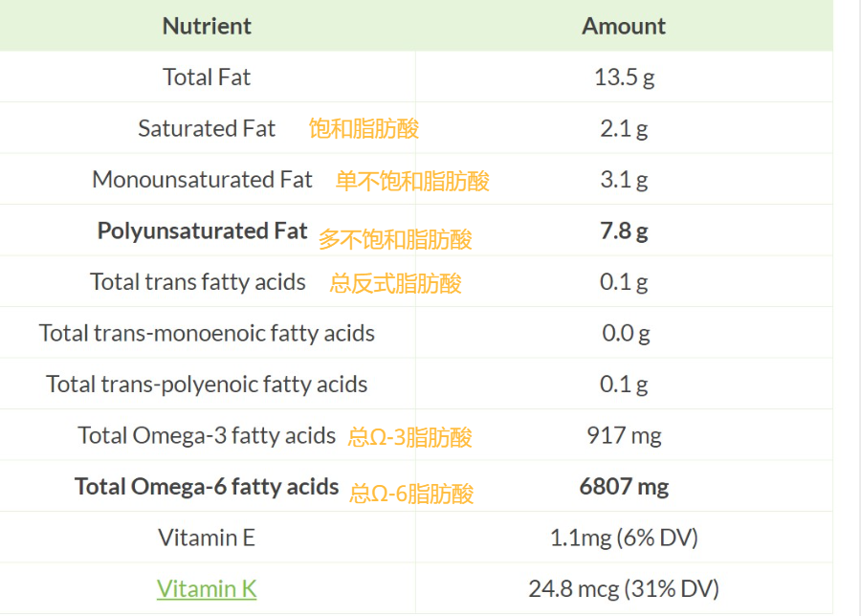This screenshot has height=616, width=861.
Task: Click the Vitamin E label
Action: click(x=207, y=538)
